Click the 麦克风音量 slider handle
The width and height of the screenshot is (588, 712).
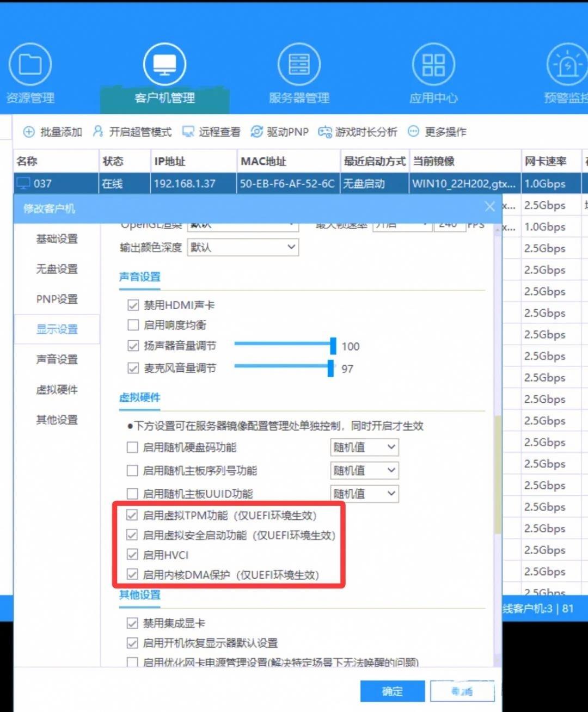pos(330,369)
